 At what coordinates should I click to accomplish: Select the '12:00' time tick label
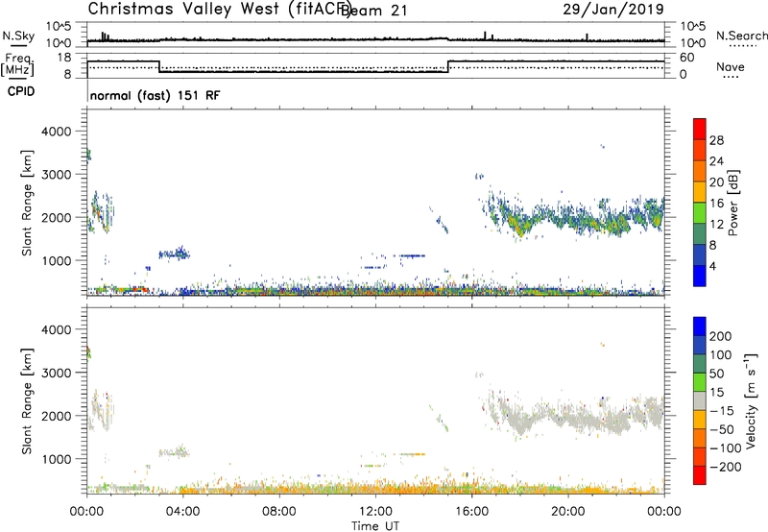[x=375, y=512]
